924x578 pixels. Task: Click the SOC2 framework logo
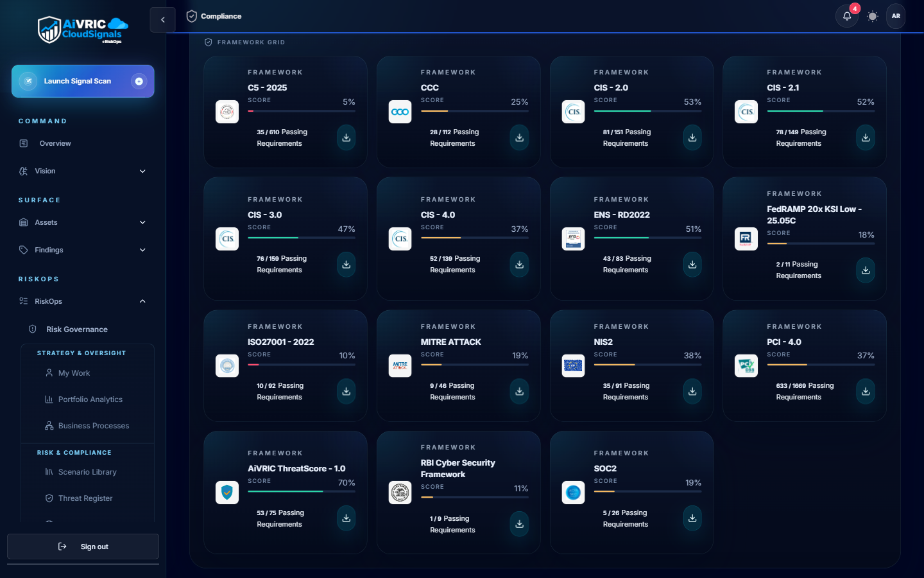(x=573, y=493)
